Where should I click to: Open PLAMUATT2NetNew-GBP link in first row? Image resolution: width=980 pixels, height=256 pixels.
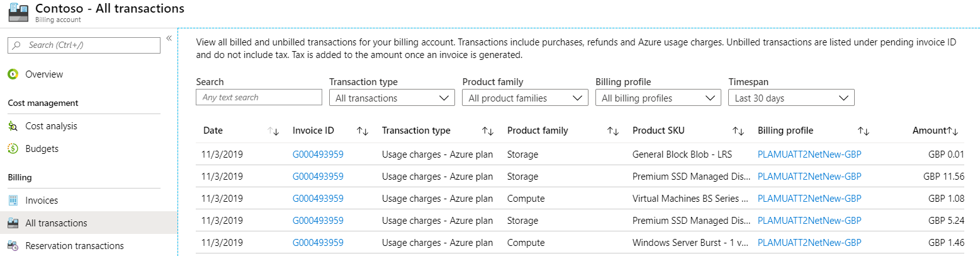coord(809,154)
